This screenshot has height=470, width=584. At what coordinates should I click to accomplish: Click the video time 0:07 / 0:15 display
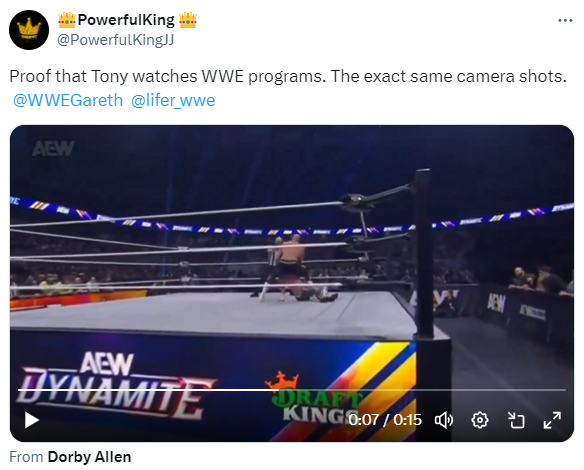[385, 420]
